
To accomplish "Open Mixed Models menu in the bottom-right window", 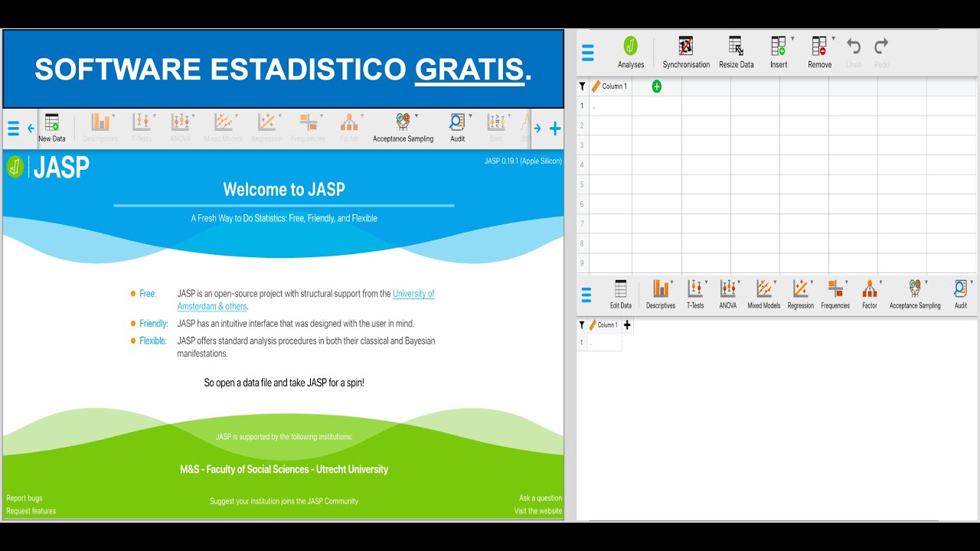I will 764,295.
